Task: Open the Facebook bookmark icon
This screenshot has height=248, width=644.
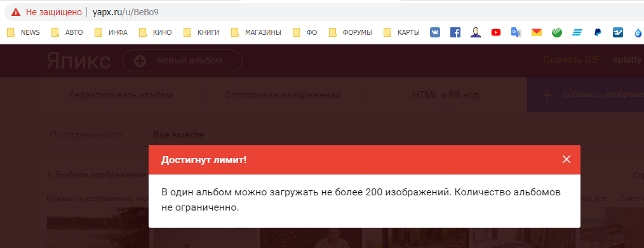Action: point(455,32)
